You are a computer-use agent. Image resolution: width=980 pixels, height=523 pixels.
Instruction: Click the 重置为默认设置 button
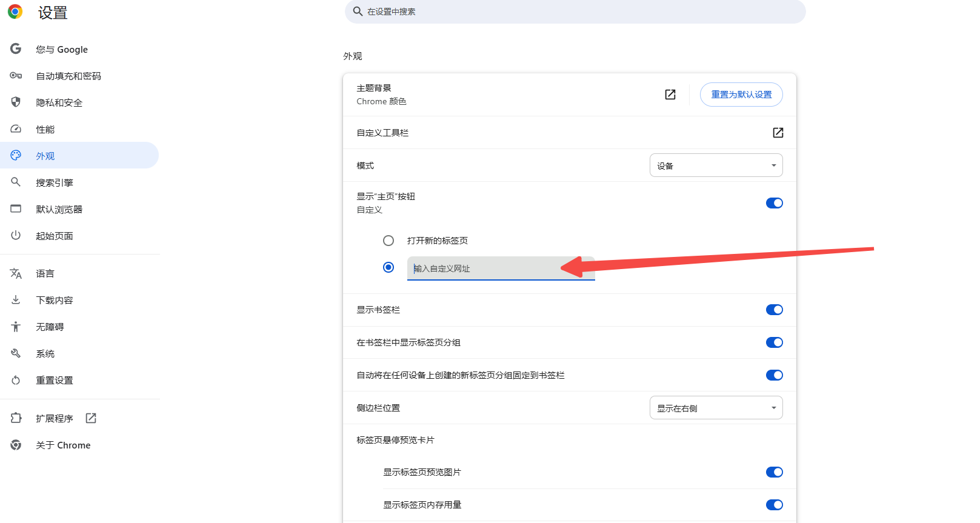pos(741,95)
